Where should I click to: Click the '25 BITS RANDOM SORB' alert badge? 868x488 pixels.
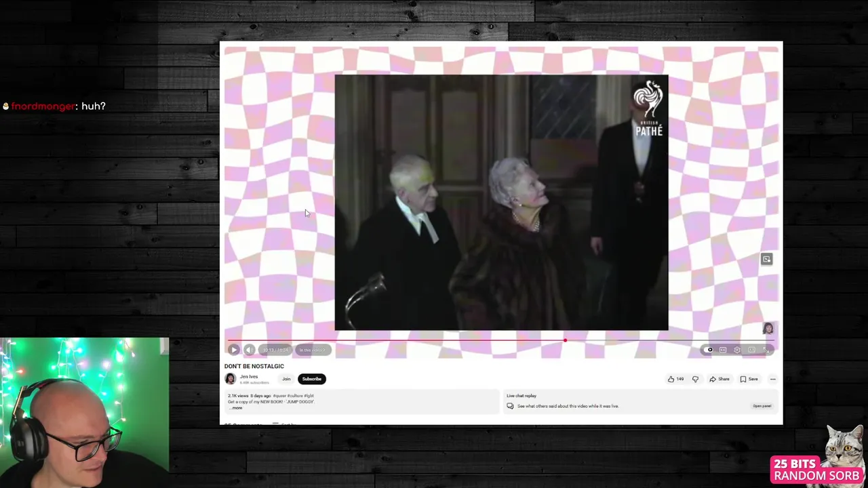click(x=816, y=470)
